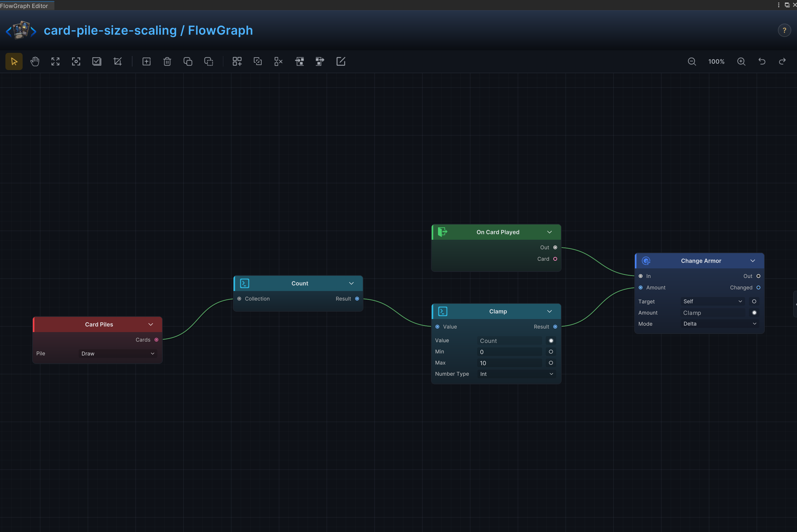The height and width of the screenshot is (532, 797).
Task: Collapse the Card Piles node chevron
Action: tap(151, 324)
